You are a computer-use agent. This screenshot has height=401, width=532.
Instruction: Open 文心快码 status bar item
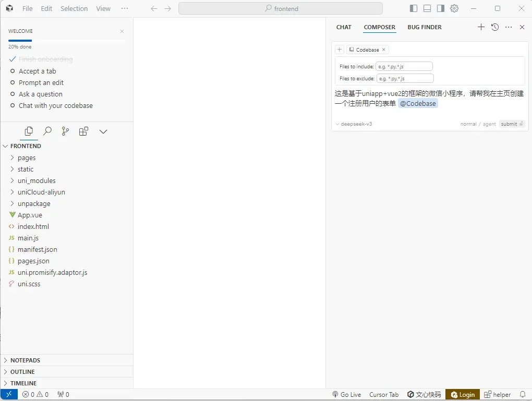pos(424,395)
